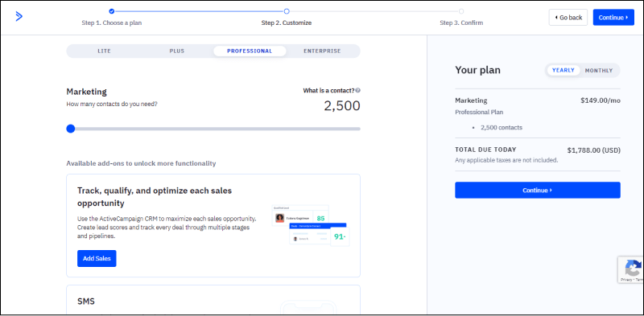Open the 'What is a contact?' link
This screenshot has height=316, width=644.
point(328,91)
